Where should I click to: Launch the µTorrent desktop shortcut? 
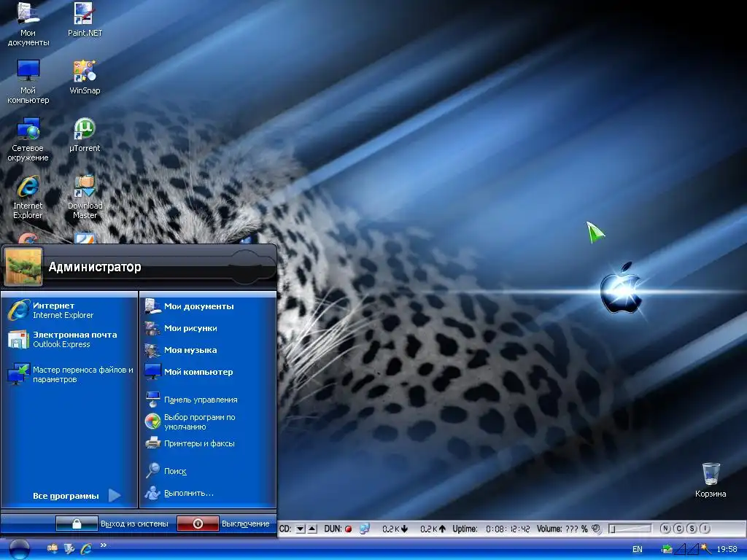(85, 135)
